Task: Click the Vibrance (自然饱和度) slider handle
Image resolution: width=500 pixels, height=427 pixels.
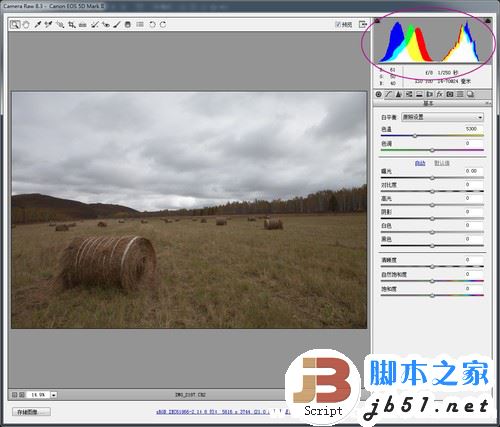Action: coord(432,281)
